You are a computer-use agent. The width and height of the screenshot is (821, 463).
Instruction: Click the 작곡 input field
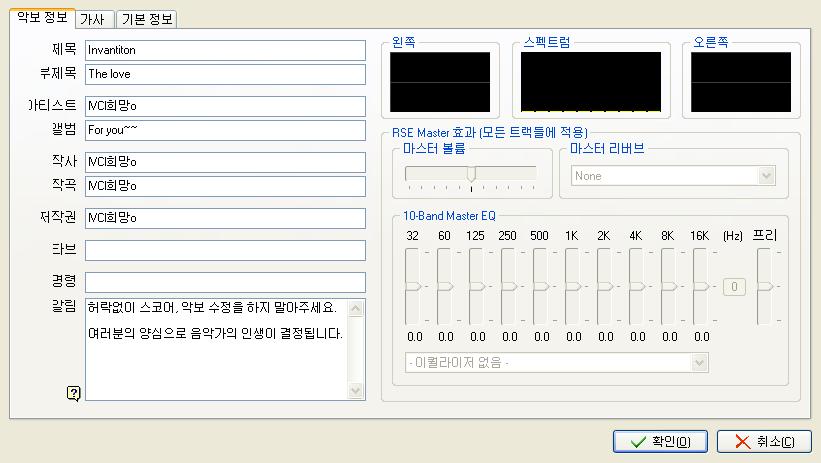(225, 186)
